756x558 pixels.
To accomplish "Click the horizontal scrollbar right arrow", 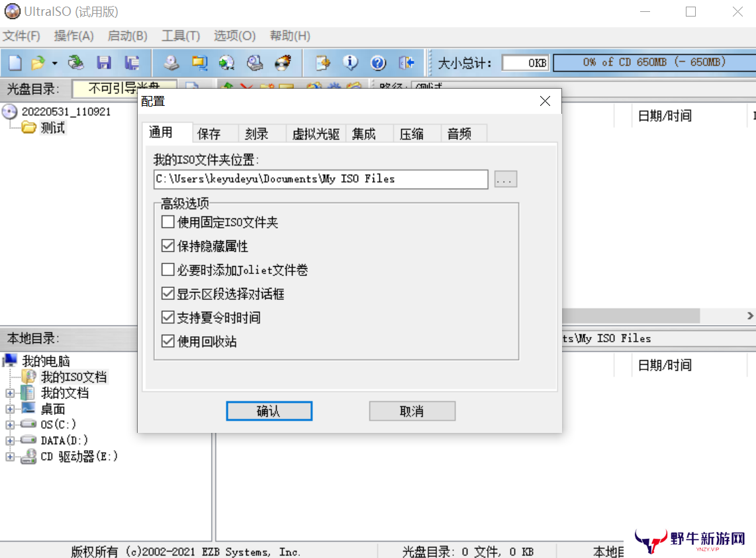I will click(750, 316).
